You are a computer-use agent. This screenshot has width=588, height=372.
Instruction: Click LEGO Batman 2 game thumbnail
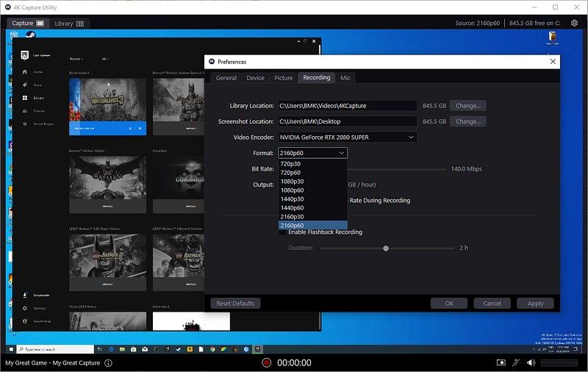pos(107,256)
